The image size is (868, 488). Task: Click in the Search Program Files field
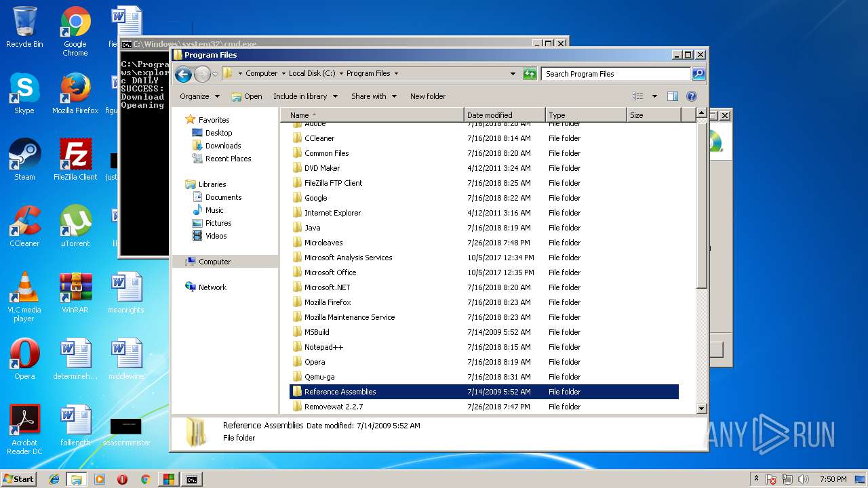pyautogui.click(x=616, y=74)
